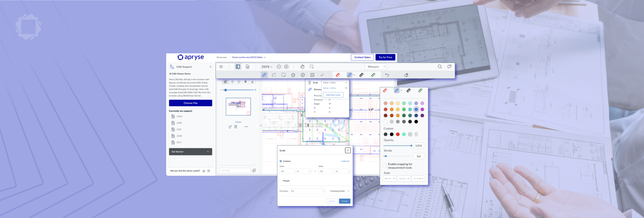Pick the black ruler preset in toolbar
This screenshot has width=644, height=218.
pos(361,75)
